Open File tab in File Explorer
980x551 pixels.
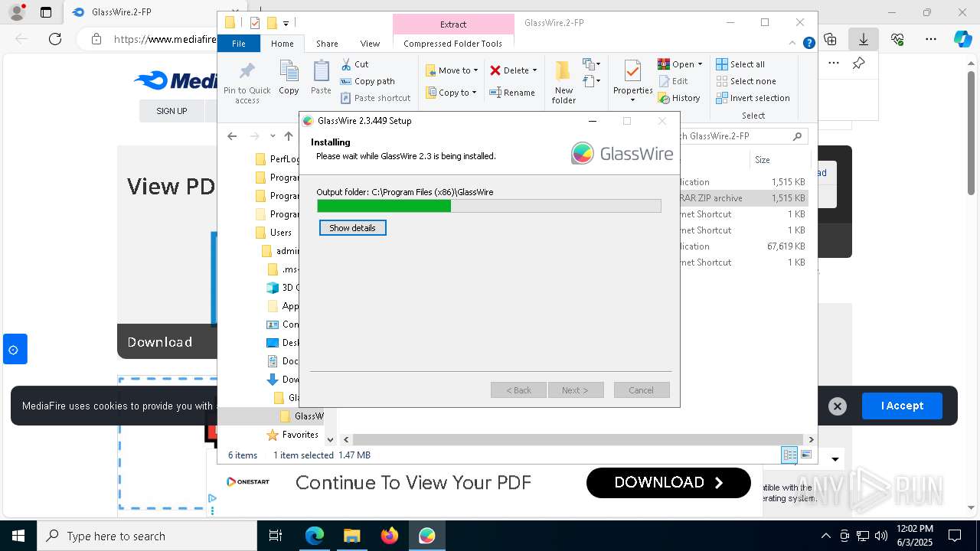point(239,44)
